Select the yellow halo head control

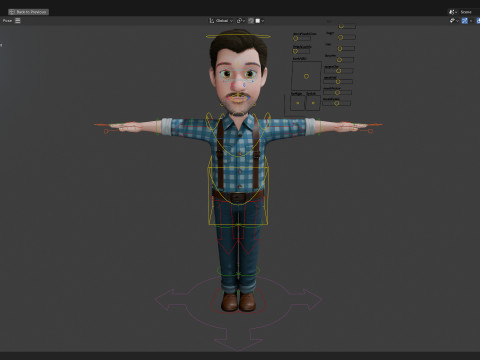[x=238, y=36]
